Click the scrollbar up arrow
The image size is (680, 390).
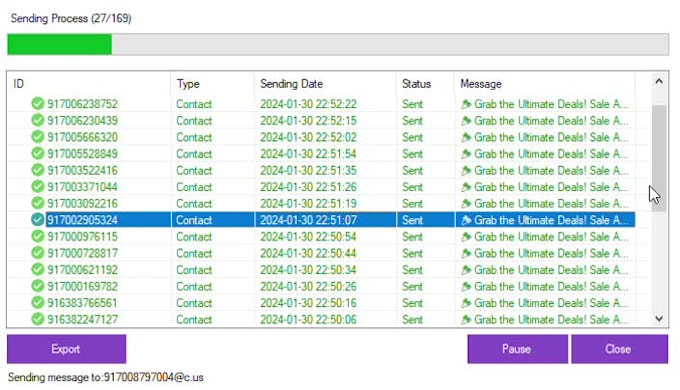pos(659,81)
